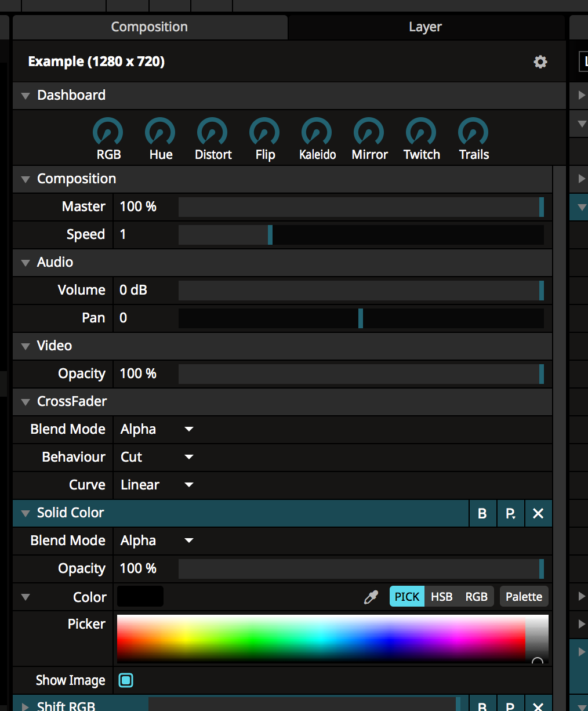Open the Behaviour dropdown set to Cut

(157, 457)
